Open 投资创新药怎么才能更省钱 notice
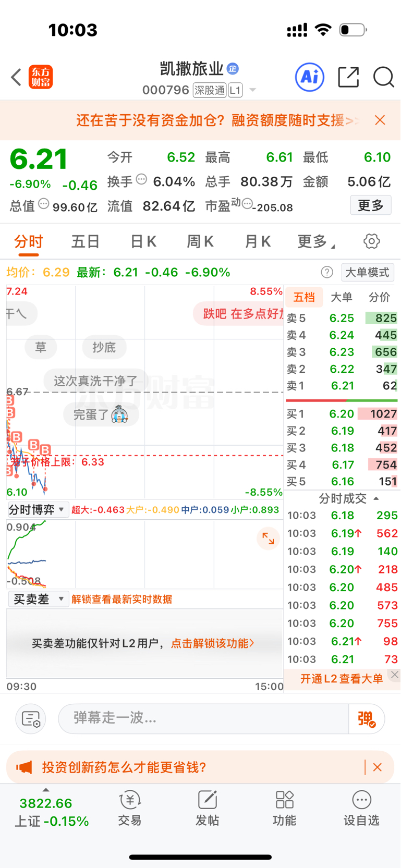This screenshot has width=401, height=868. tap(124, 767)
